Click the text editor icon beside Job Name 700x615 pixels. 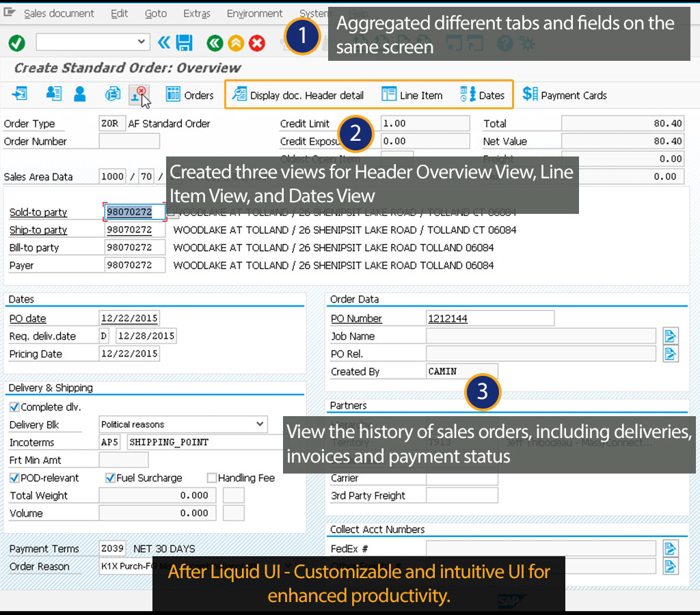[x=671, y=336]
